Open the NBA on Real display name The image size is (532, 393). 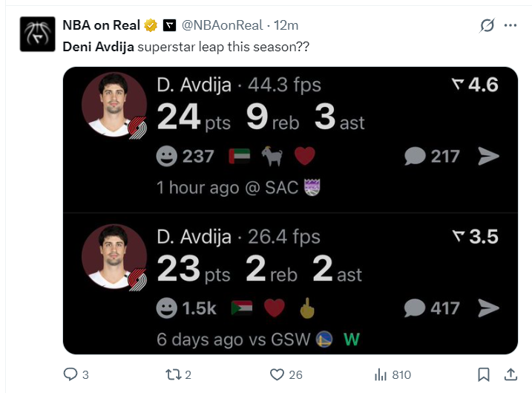(x=102, y=25)
